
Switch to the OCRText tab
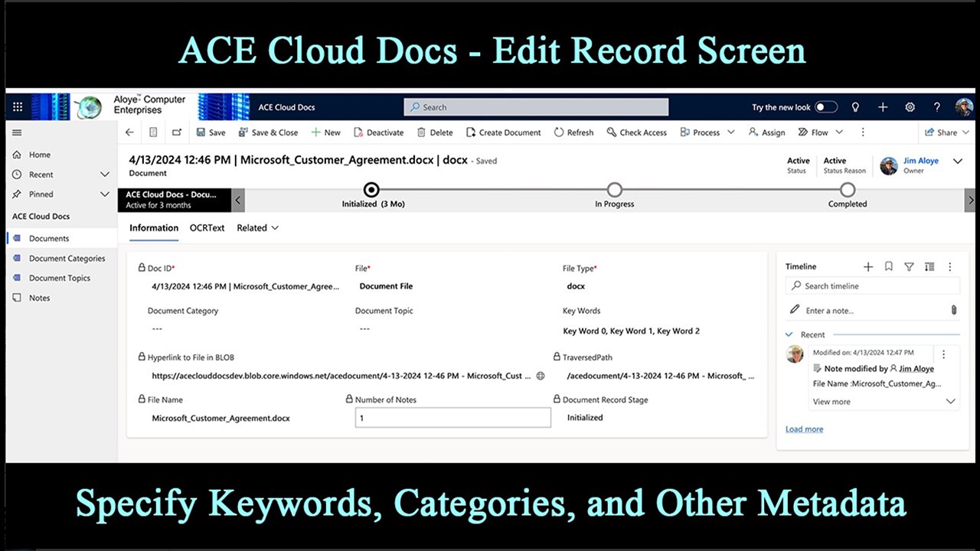coord(207,228)
